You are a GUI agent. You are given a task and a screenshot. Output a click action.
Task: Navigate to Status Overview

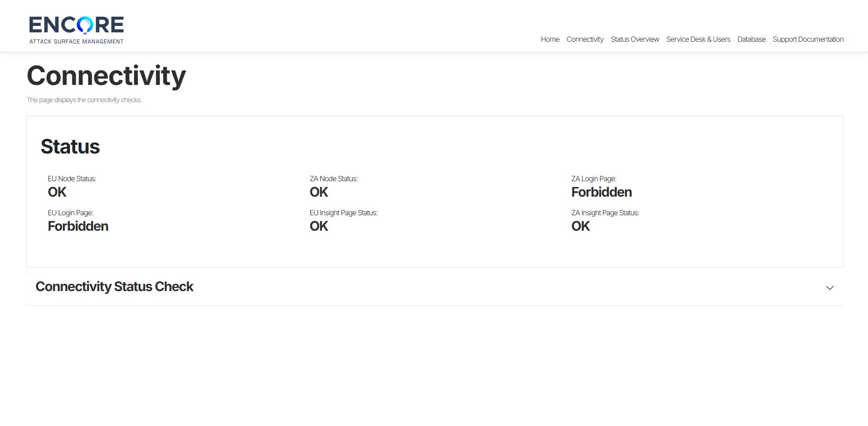[635, 40]
